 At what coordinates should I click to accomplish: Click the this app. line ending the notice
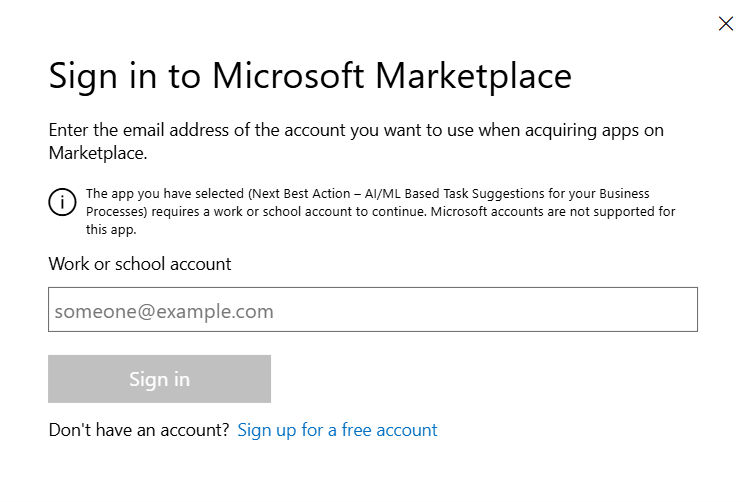pyautogui.click(x=111, y=229)
